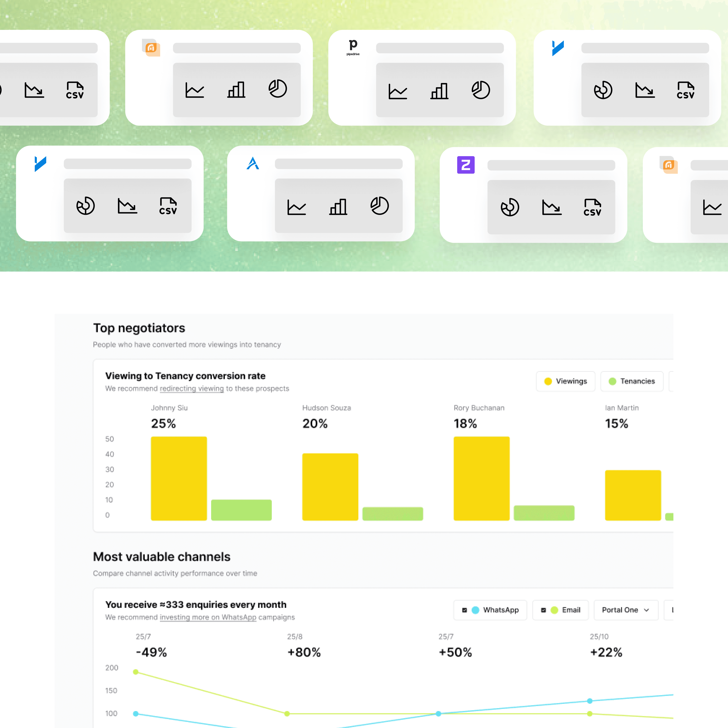Click the purple Z logo

coord(466,165)
